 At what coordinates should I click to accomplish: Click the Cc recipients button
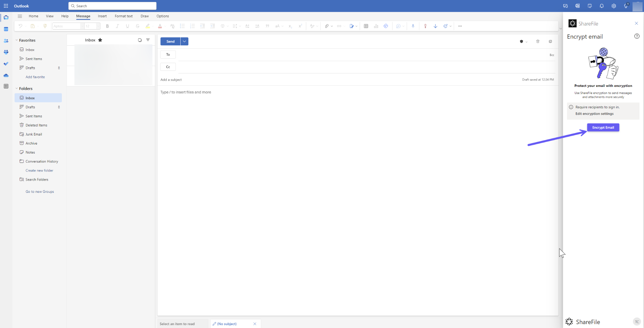168,67
